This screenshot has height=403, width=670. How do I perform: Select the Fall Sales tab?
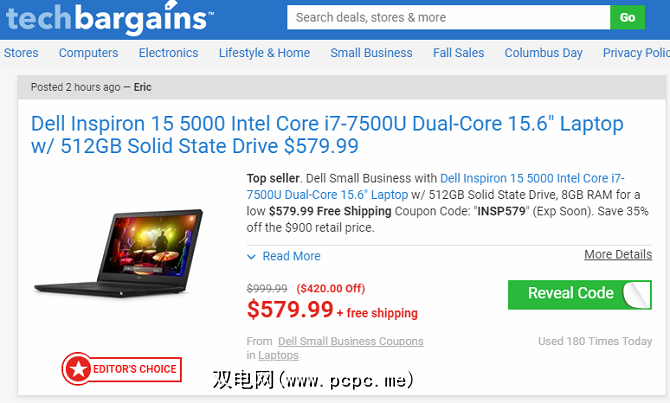tap(458, 53)
